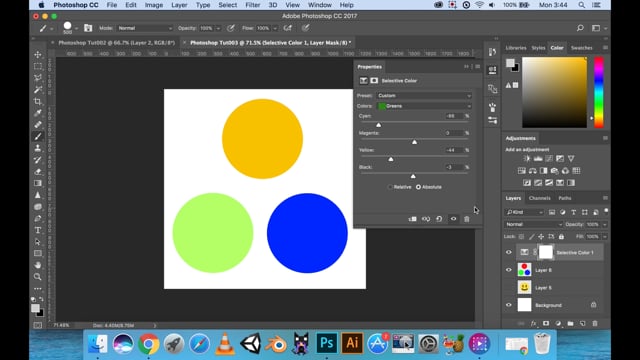640x360 pixels.
Task: Select the Absolute method radio button
Action: tap(418, 187)
